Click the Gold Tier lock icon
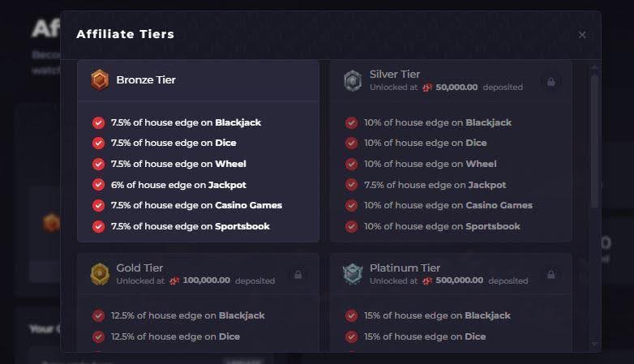This screenshot has width=634, height=364. [298, 275]
